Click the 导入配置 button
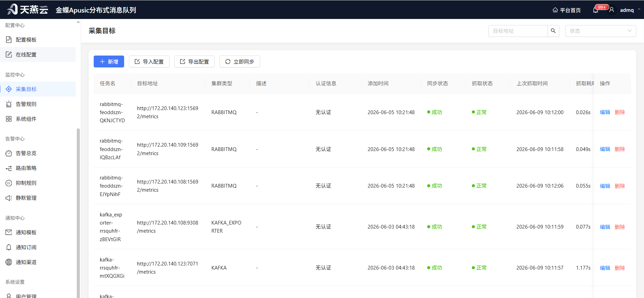Image resolution: width=644 pixels, height=298 pixels. (149, 62)
